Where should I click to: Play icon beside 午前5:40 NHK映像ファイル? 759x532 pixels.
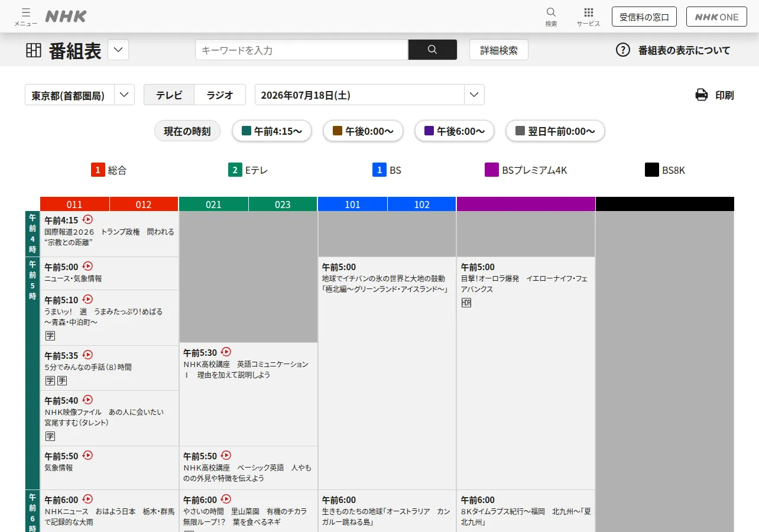[87, 400]
